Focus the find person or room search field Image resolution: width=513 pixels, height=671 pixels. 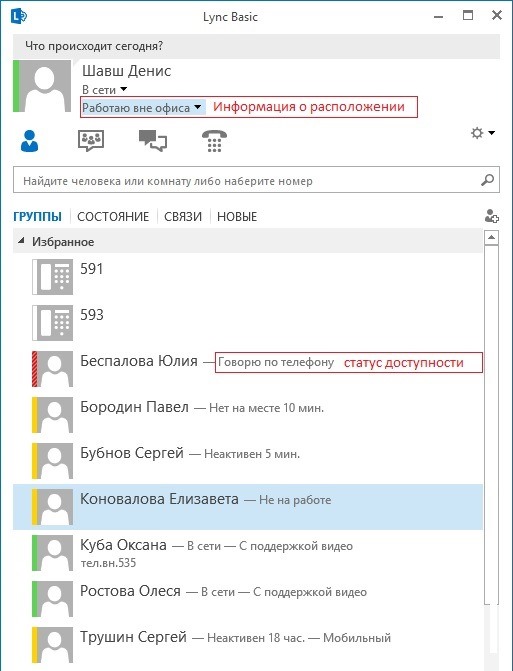pos(256,181)
